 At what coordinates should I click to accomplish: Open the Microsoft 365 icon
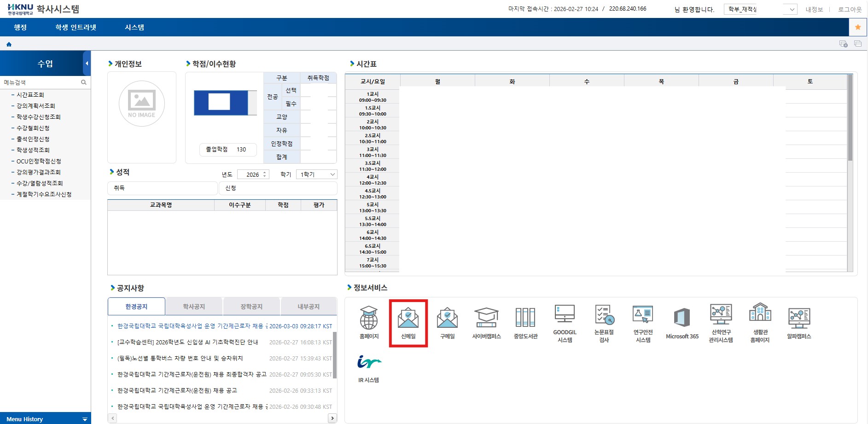point(682,322)
